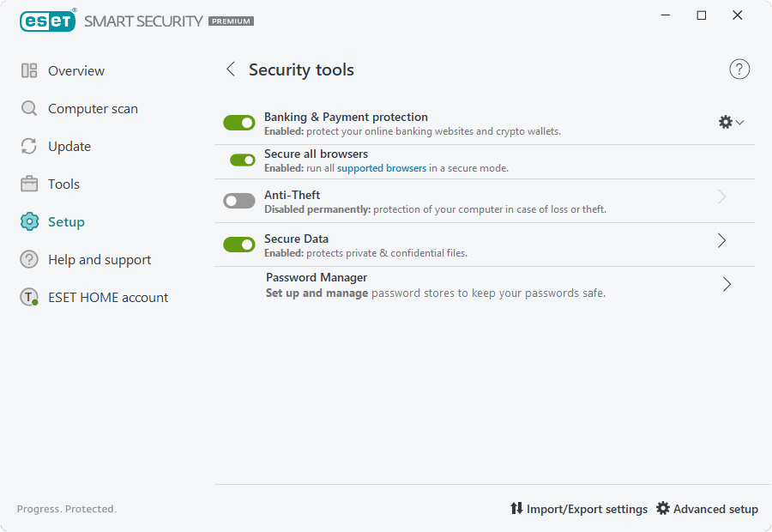Click the Update refresh arrows icon
This screenshot has height=532, width=772.
(x=29, y=146)
